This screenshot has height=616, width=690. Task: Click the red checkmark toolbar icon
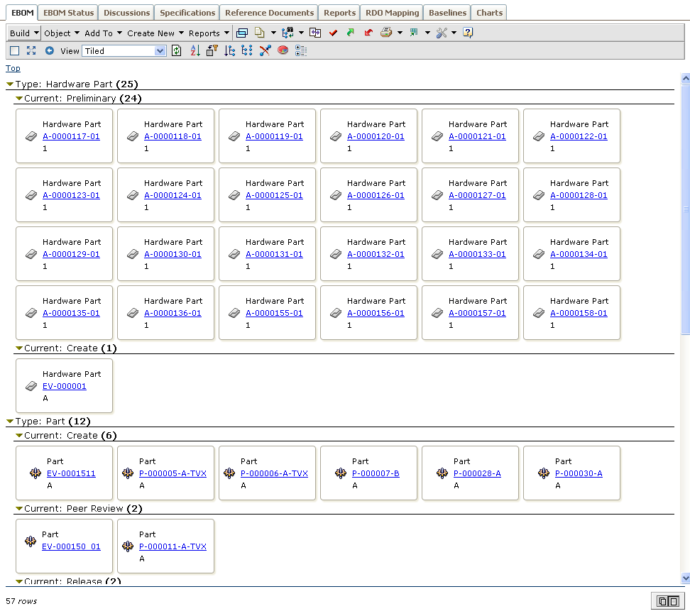click(x=333, y=33)
